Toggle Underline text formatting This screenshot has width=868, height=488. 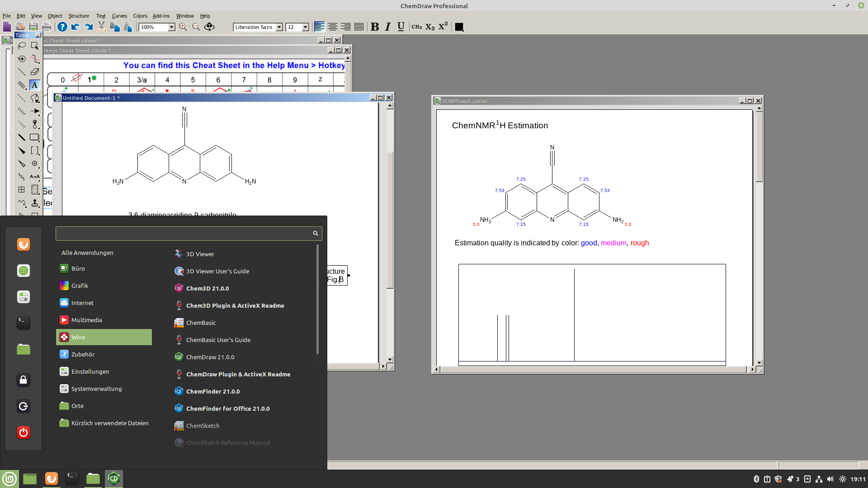click(401, 27)
